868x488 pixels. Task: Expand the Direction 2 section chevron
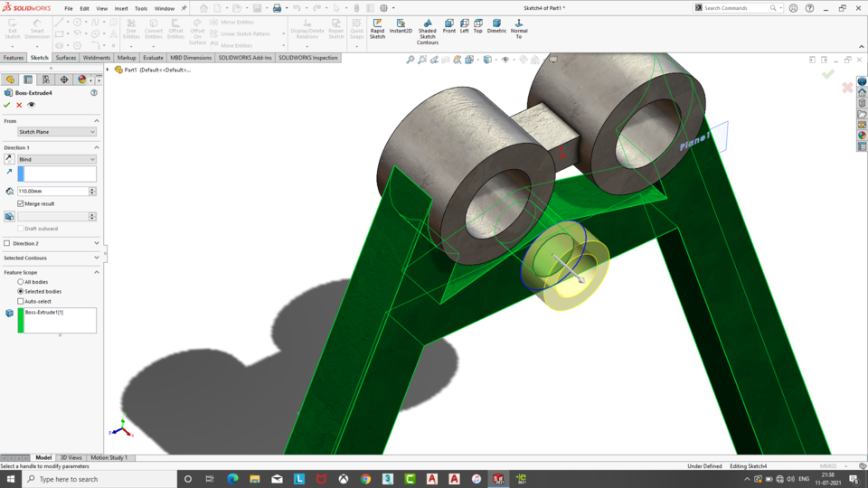[97, 243]
